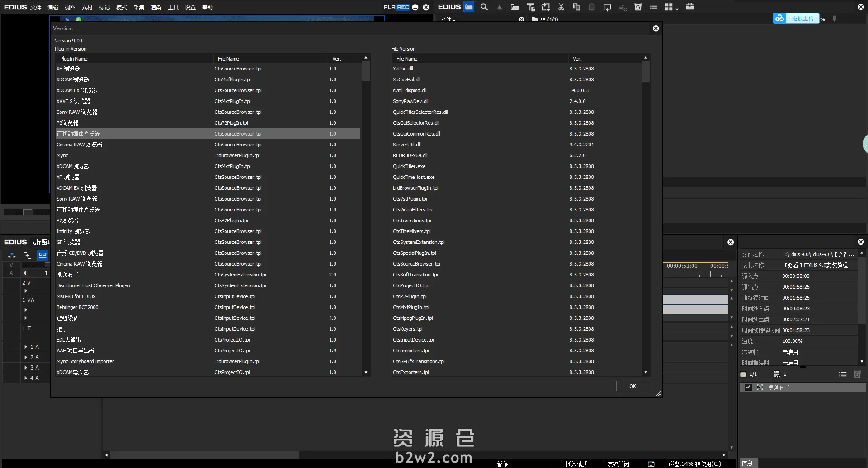Click the scissors cut icon
Viewport: 868px width, 468px height.
coord(561,7)
